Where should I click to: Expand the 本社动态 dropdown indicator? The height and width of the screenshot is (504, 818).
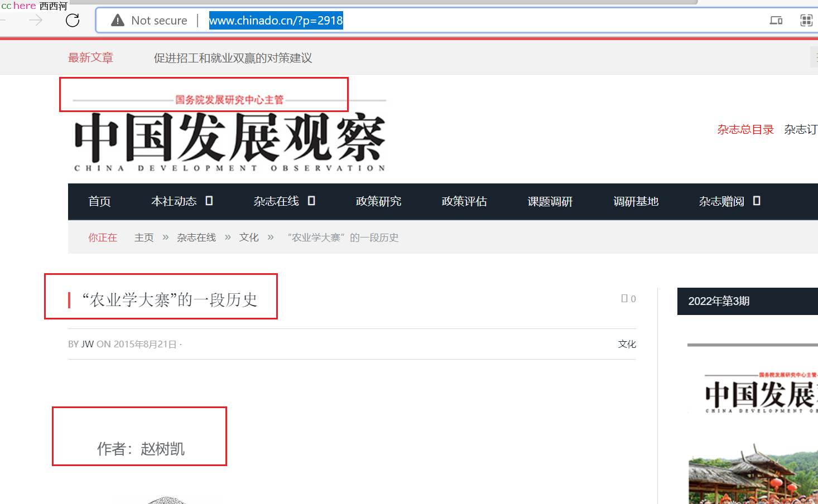(209, 201)
